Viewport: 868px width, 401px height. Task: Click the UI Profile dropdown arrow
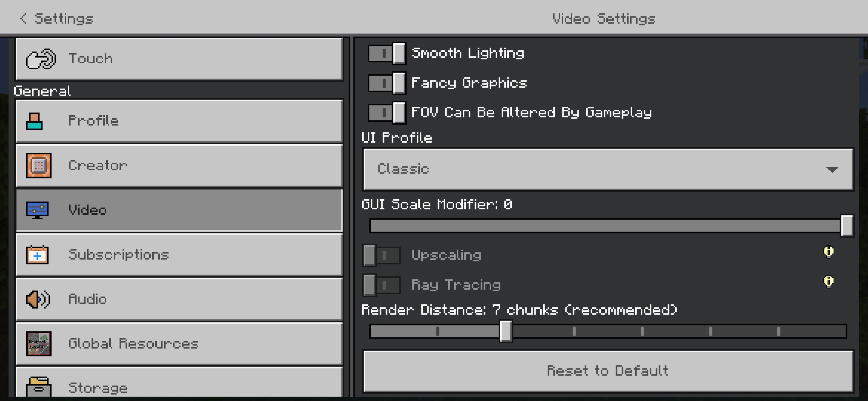coord(832,170)
